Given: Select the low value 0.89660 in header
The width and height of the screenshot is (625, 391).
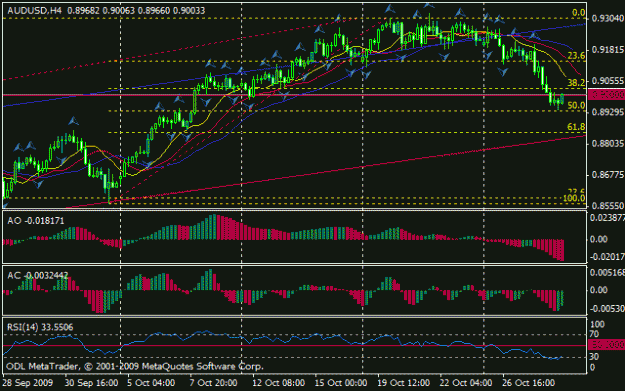Looking at the screenshot, I should pos(153,11).
